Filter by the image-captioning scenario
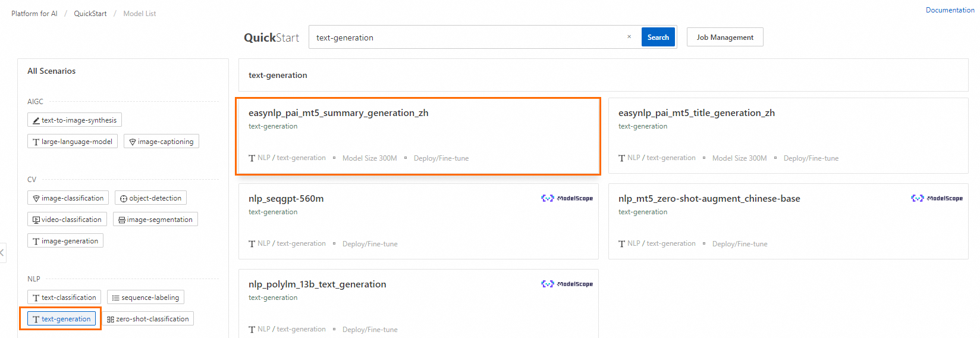The width and height of the screenshot is (980, 338). [161, 142]
